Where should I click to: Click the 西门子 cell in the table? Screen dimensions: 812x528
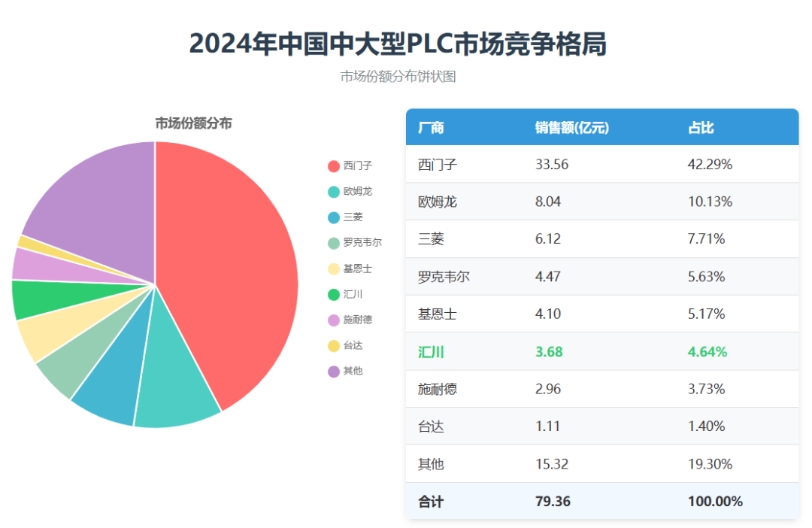point(437,165)
